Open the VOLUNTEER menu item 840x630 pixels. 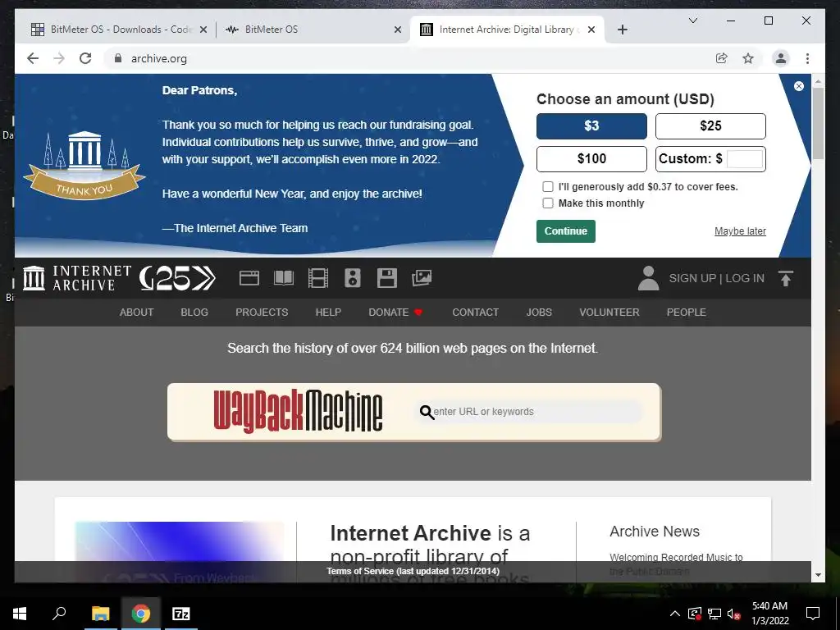609,313
